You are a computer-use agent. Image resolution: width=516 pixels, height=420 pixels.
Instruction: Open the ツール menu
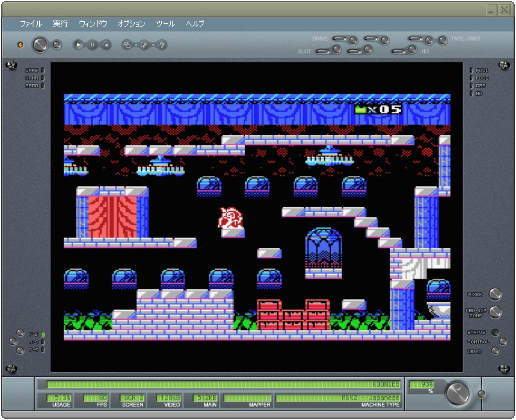point(165,24)
